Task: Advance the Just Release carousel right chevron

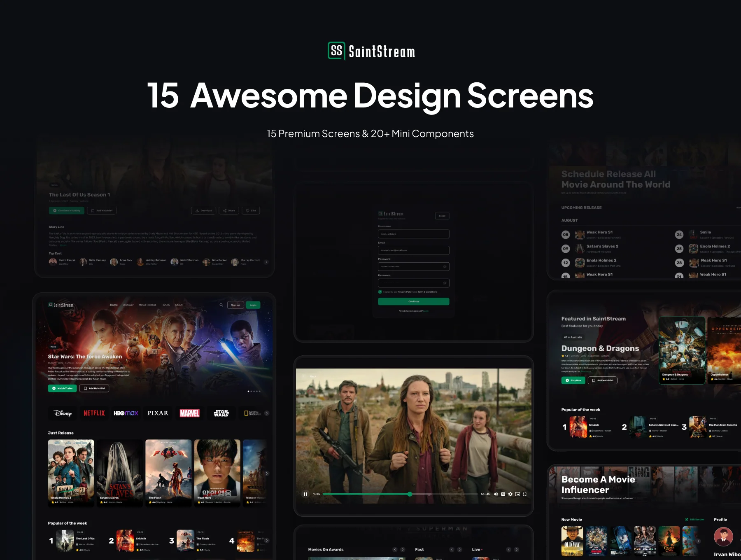Action: pyautogui.click(x=267, y=474)
